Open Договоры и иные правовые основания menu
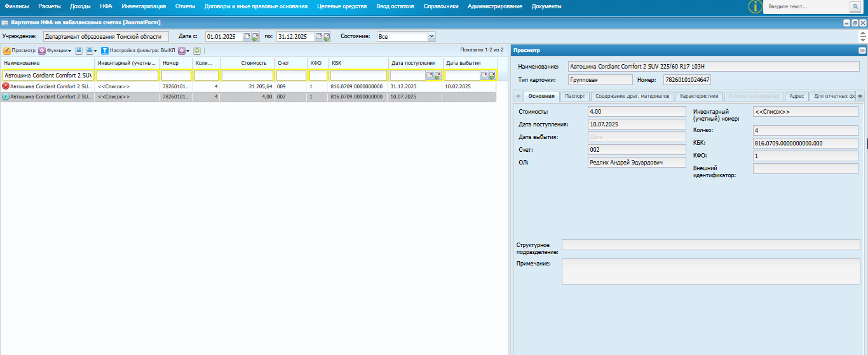The image size is (868, 355). [256, 6]
